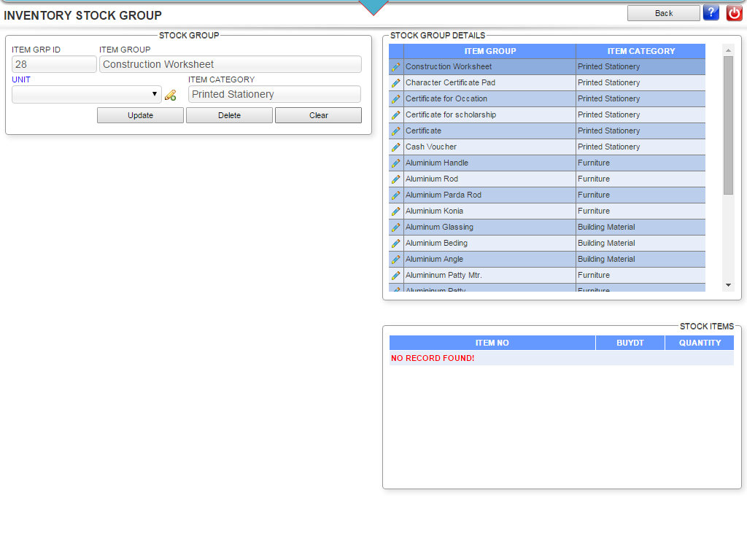Image resolution: width=747 pixels, height=560 pixels.
Task: Click the Delete button
Action: coord(229,115)
